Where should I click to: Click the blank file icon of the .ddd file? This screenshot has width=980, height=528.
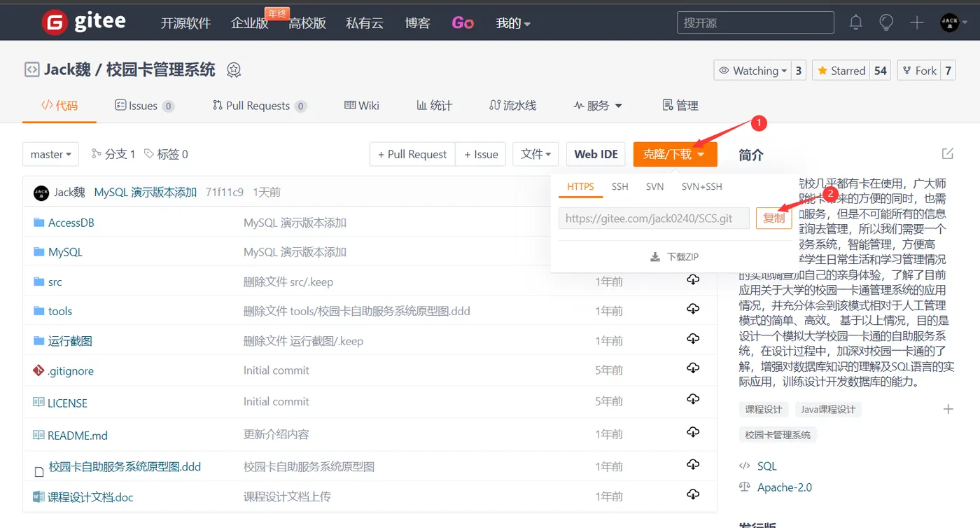pyautogui.click(x=39, y=472)
